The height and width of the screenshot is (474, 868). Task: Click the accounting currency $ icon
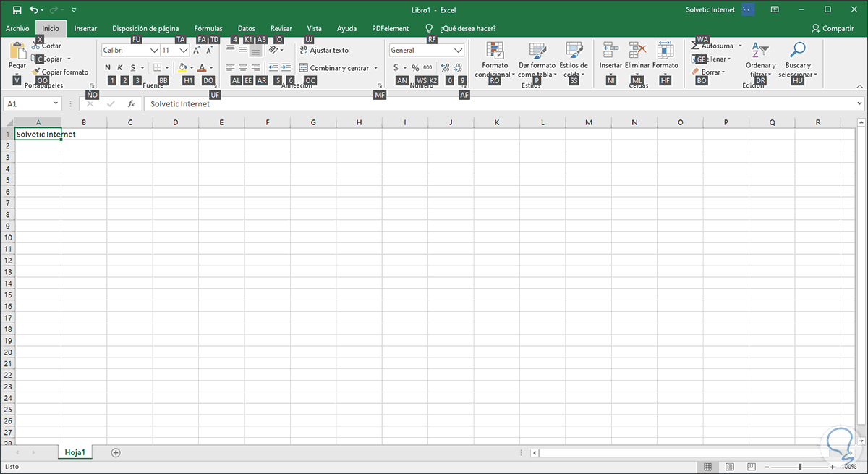[x=396, y=68]
